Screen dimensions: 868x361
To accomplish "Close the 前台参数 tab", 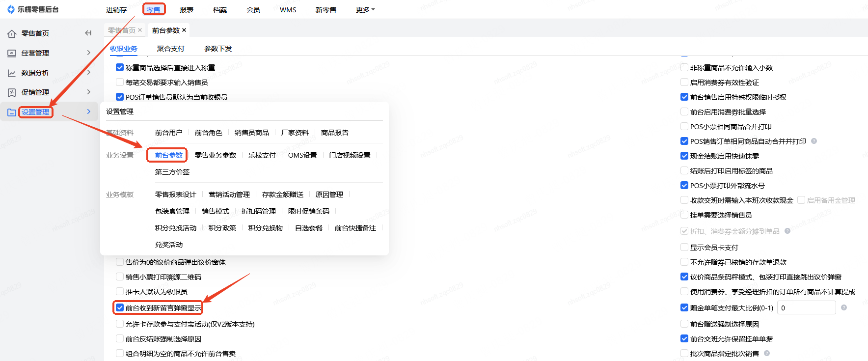I will (x=184, y=30).
